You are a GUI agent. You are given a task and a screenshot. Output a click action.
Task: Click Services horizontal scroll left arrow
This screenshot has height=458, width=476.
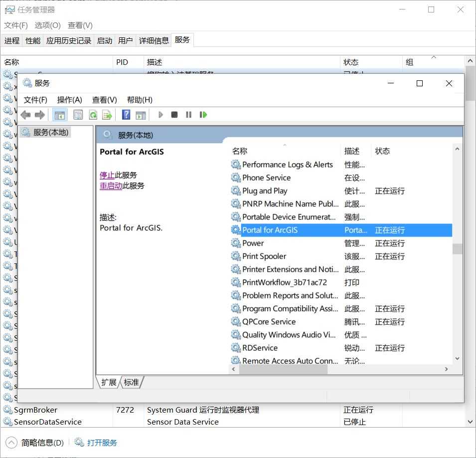coord(233,369)
